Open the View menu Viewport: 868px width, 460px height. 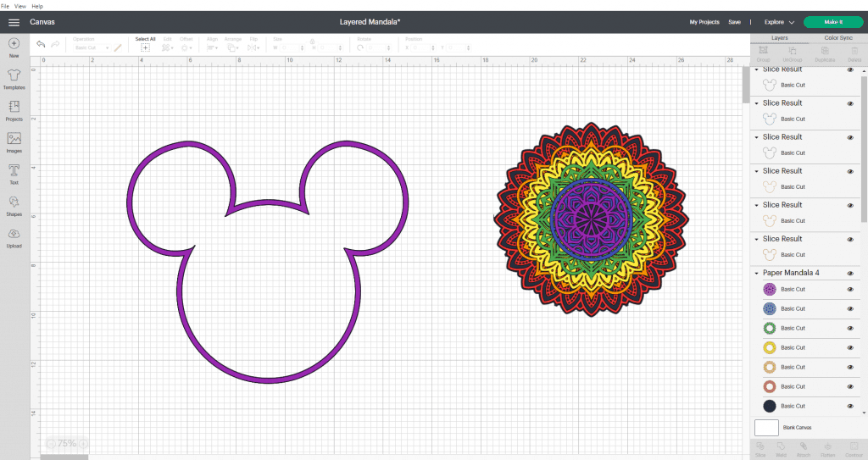click(20, 6)
